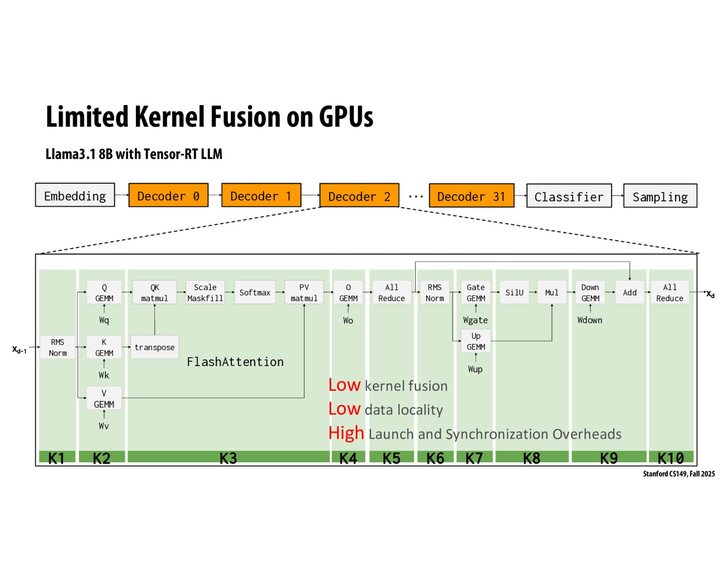
Task: Click the Classifier block
Action: tap(569, 197)
